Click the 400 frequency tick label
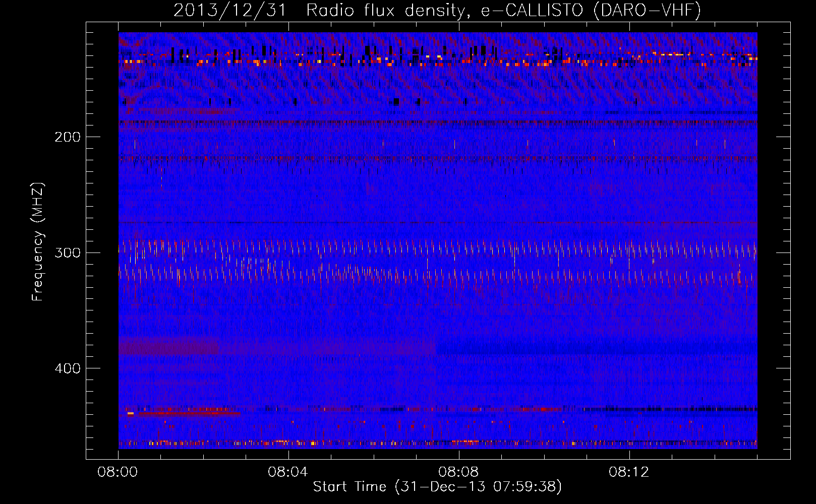816x504 pixels. pyautogui.click(x=68, y=368)
